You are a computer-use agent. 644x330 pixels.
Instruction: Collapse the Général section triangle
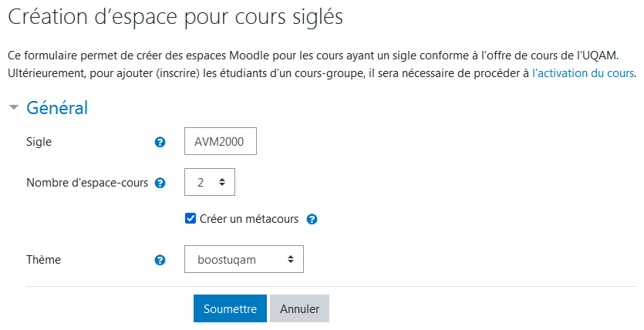(14, 107)
